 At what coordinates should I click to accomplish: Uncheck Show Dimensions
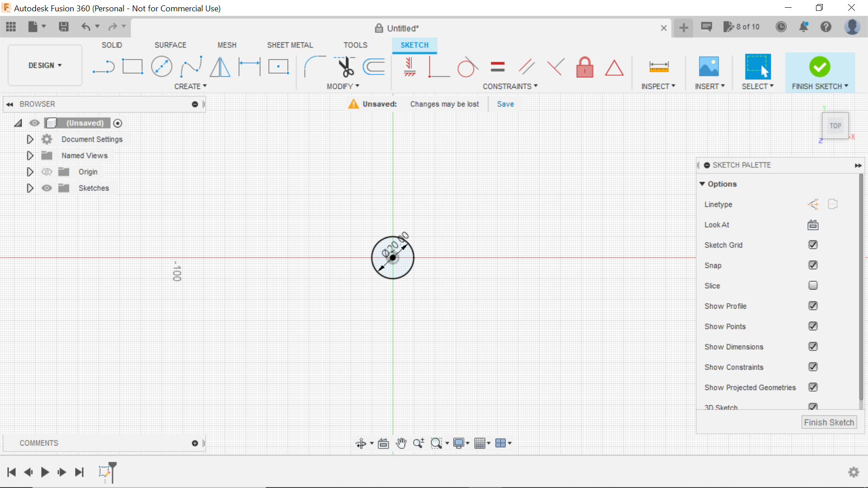(813, 346)
